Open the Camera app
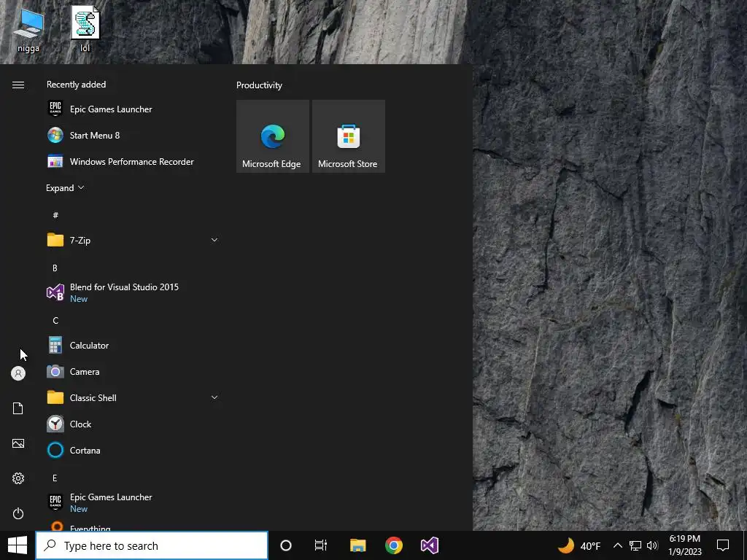The height and width of the screenshot is (560, 747). (x=133, y=371)
